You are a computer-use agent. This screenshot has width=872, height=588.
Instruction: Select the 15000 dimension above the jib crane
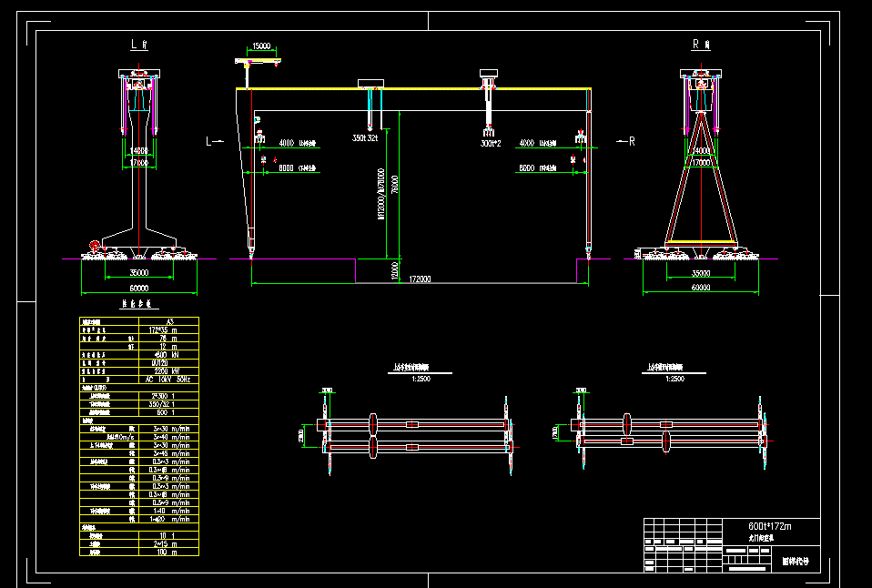click(261, 46)
